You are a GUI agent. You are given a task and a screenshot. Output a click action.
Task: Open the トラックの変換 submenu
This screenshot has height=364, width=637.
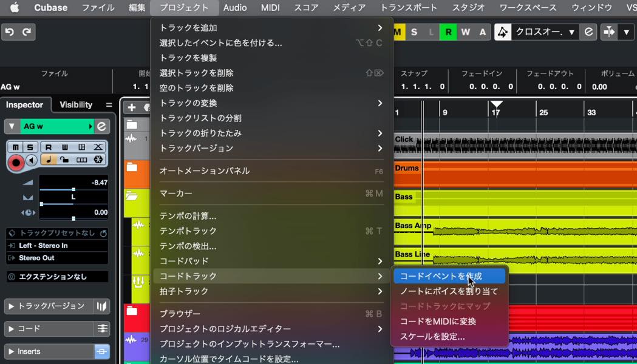click(271, 103)
